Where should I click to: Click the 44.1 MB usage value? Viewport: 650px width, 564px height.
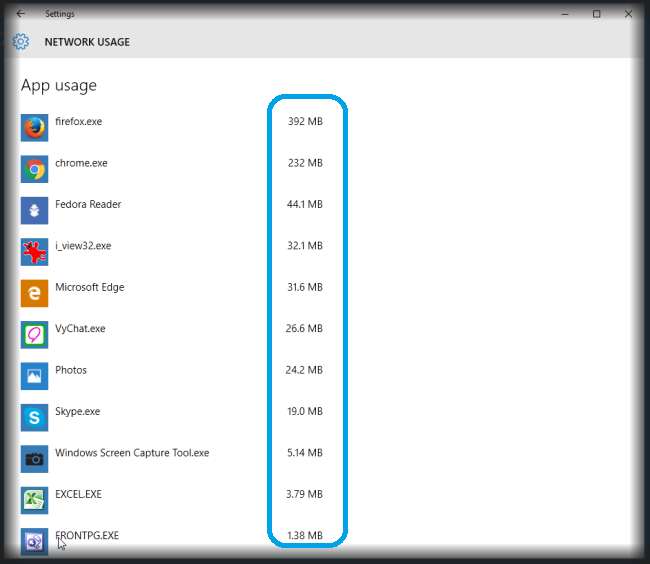[x=305, y=204]
